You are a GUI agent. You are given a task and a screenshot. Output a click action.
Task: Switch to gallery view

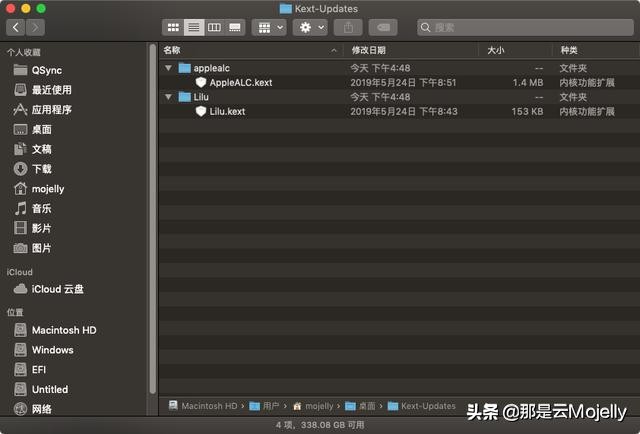(235, 27)
